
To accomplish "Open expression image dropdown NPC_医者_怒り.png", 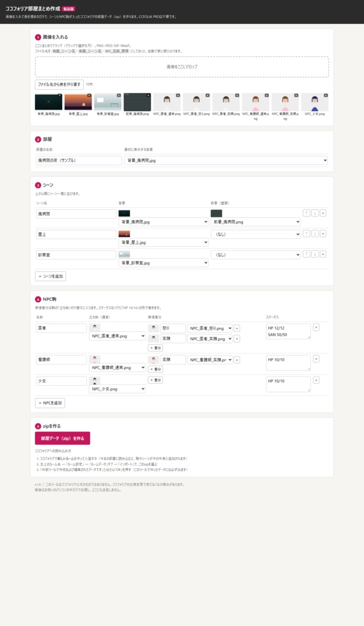I will (209, 328).
